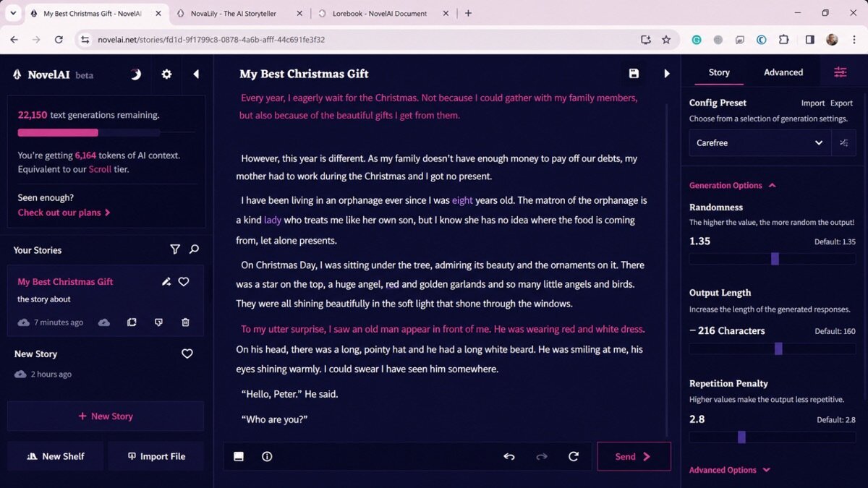Delete My Best Christmas Gift with trash icon
The width and height of the screenshot is (868, 488).
click(185, 322)
